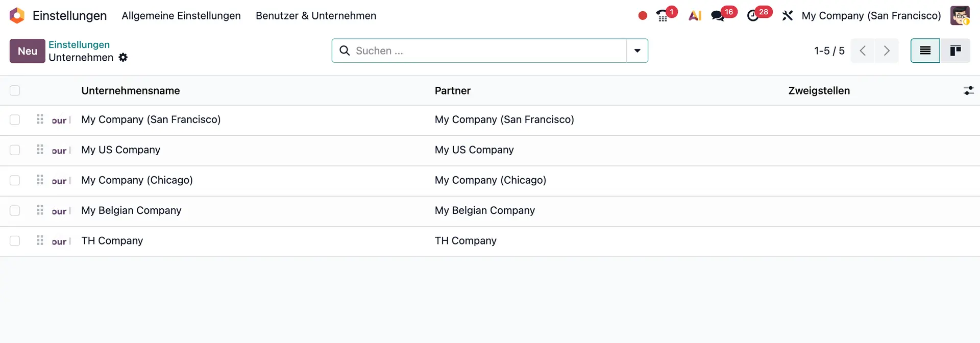Tick checkbox for My US Company
Screen dimensions: 980x343
point(15,150)
